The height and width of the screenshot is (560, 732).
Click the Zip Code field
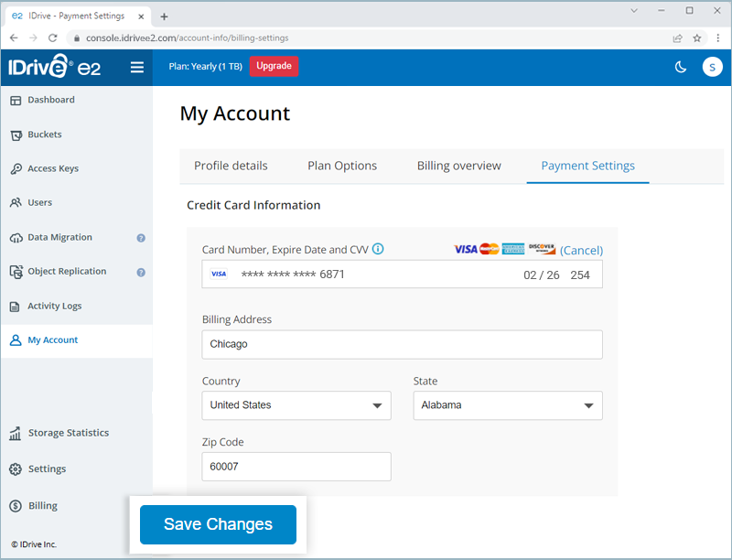coord(296,467)
